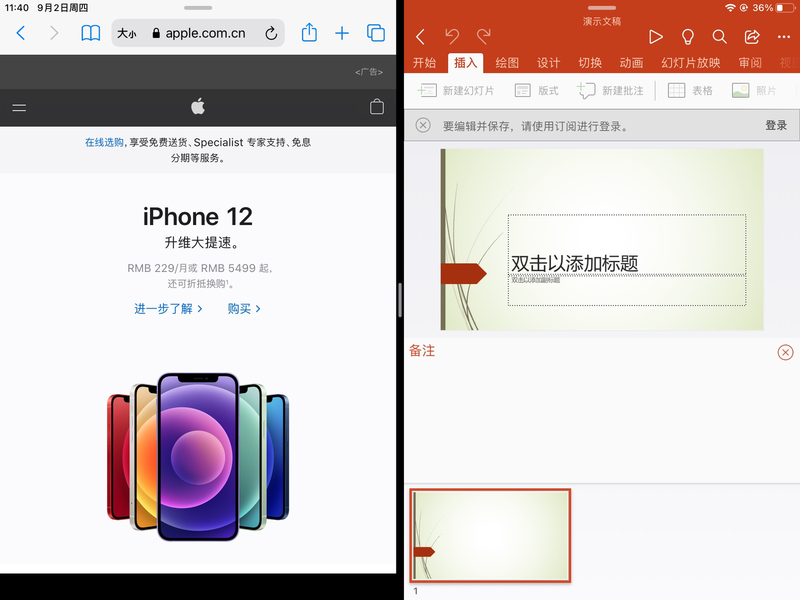Select slide 1 thumbnail

490,535
